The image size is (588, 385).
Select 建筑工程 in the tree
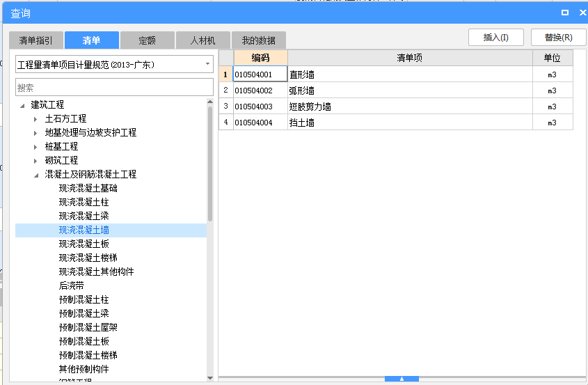[47, 104]
